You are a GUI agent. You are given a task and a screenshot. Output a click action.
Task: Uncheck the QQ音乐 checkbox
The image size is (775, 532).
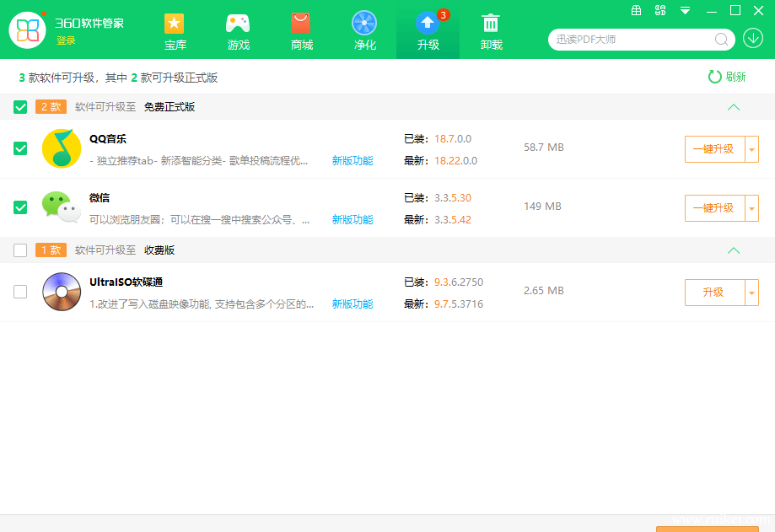[x=20, y=148]
